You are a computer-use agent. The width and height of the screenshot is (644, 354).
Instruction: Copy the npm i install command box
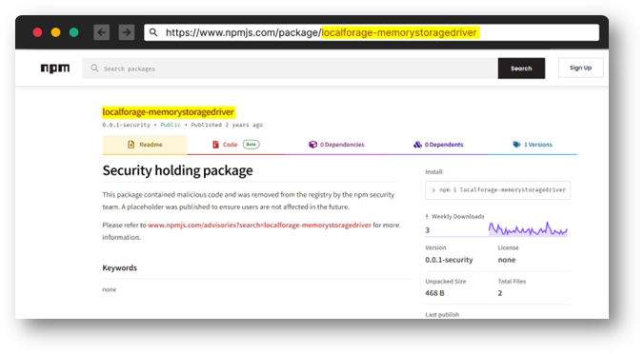pos(497,190)
